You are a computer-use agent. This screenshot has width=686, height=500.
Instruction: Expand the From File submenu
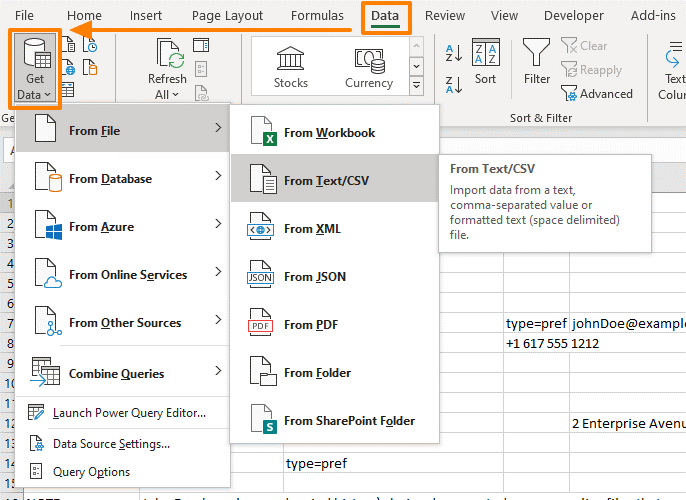pyautogui.click(x=122, y=130)
